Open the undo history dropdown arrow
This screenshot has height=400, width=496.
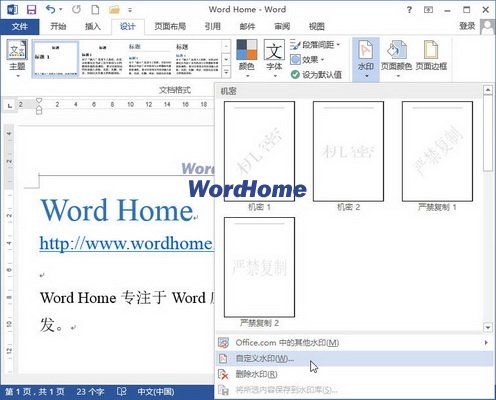coord(61,9)
